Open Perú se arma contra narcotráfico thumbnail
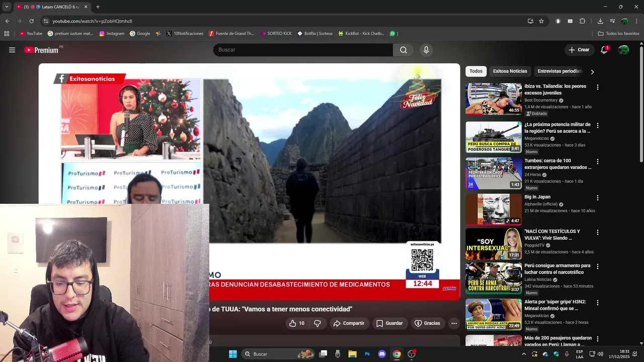Viewport: 644px width, 362px height. 494,278
